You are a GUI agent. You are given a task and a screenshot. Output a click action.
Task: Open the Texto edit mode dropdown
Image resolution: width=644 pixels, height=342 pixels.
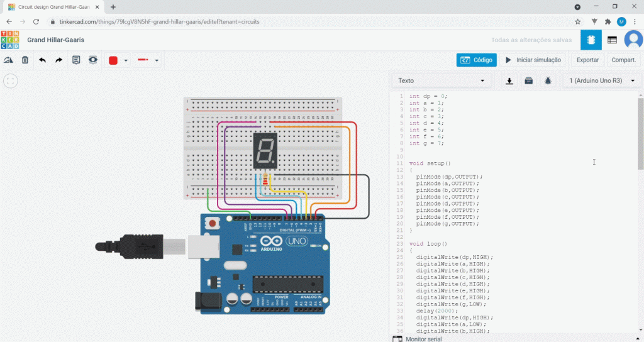441,80
